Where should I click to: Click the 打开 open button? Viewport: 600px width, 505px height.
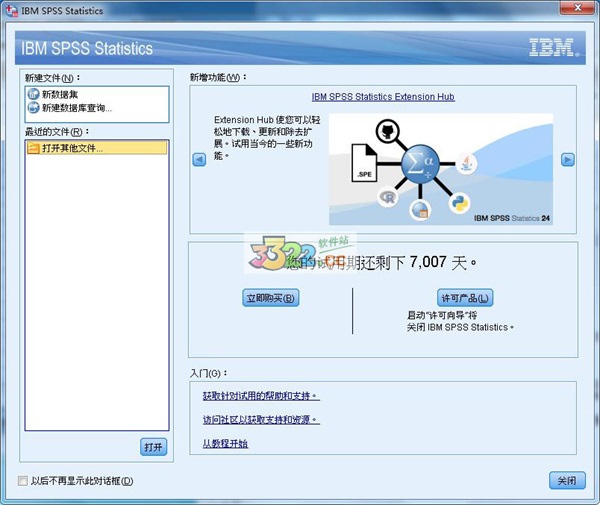153,447
